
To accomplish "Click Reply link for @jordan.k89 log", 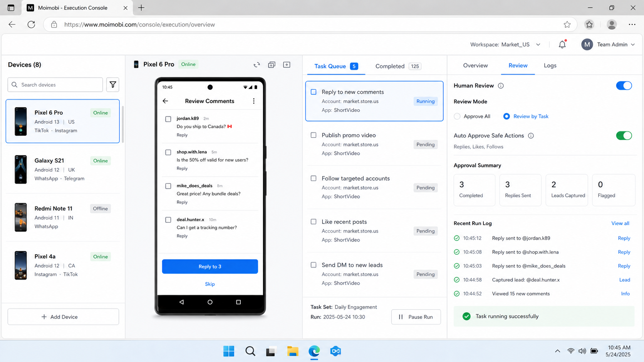I will tap(624, 239).
